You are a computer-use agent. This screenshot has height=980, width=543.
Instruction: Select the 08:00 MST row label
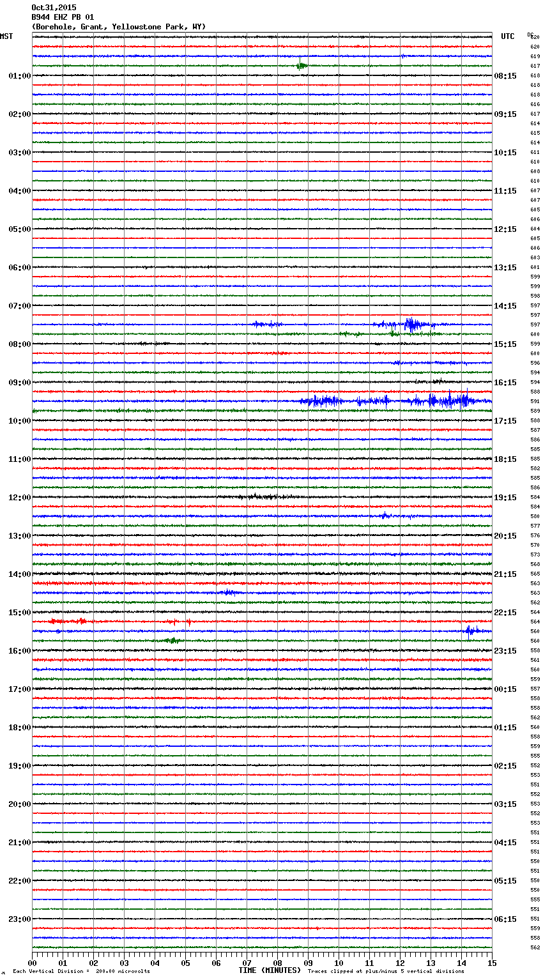[20, 344]
